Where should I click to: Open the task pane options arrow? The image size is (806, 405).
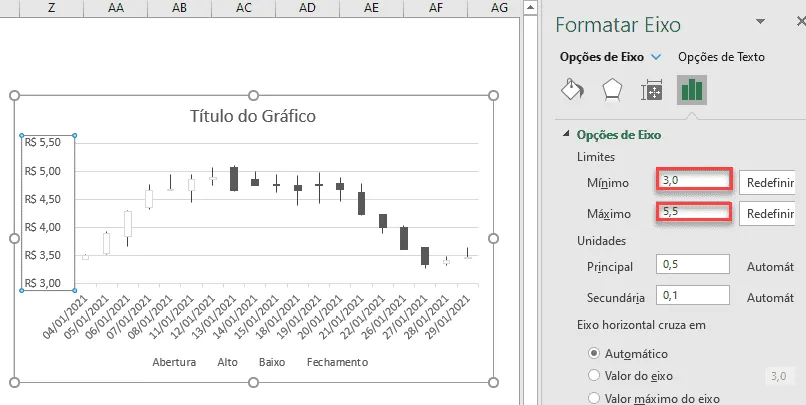pyautogui.click(x=760, y=21)
